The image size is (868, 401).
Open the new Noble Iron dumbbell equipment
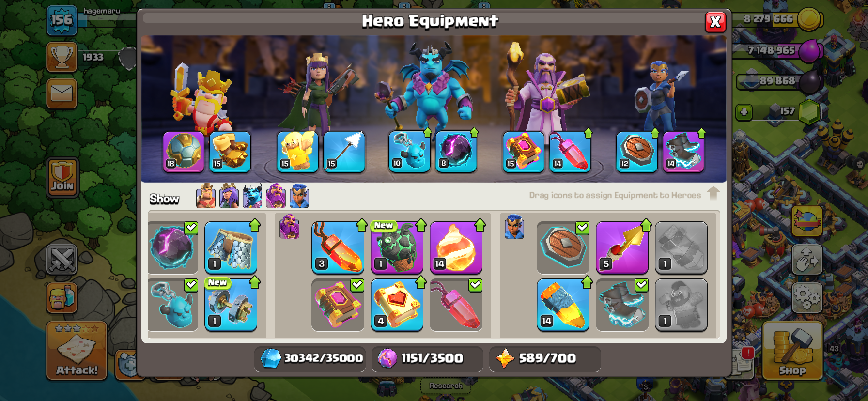click(231, 305)
